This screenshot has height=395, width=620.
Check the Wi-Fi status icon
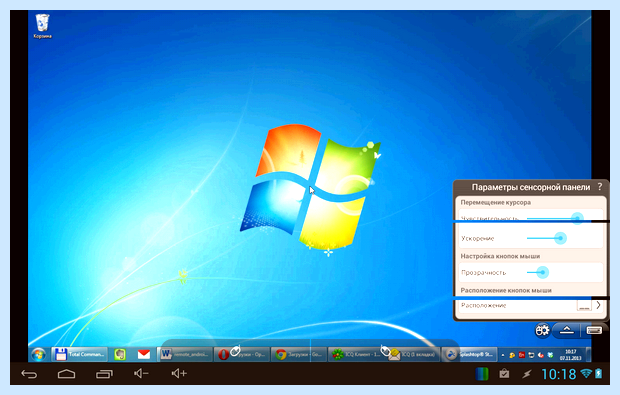pyautogui.click(x=586, y=373)
